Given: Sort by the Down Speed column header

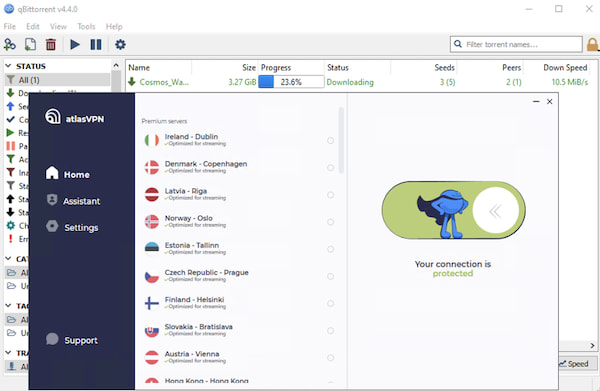Looking at the screenshot, I should click(565, 68).
